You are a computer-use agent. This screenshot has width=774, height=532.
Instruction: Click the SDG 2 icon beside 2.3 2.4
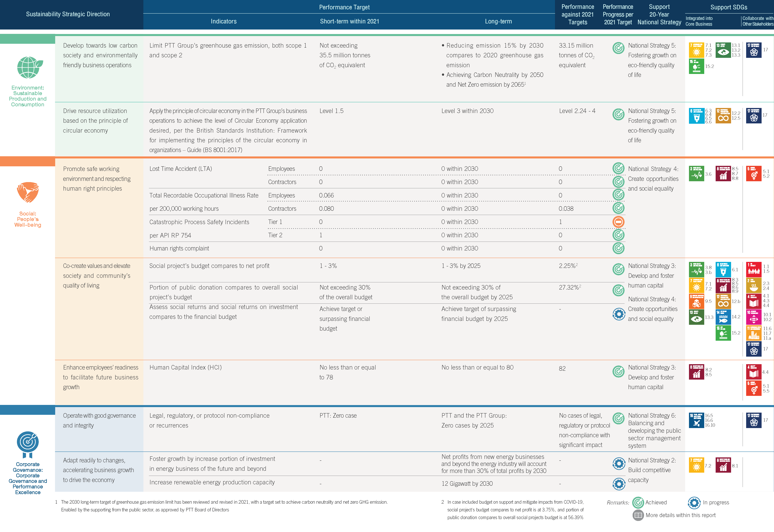point(754,285)
